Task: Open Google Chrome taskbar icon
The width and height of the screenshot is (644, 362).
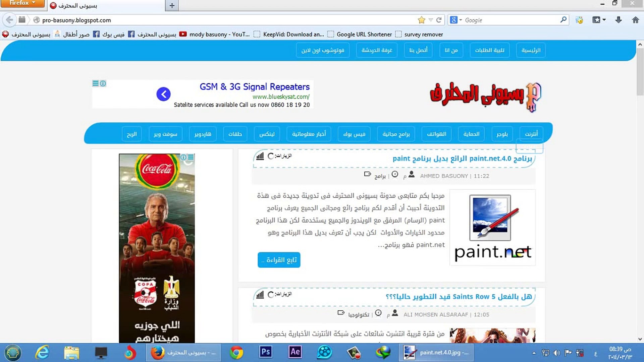Action: [236, 353]
